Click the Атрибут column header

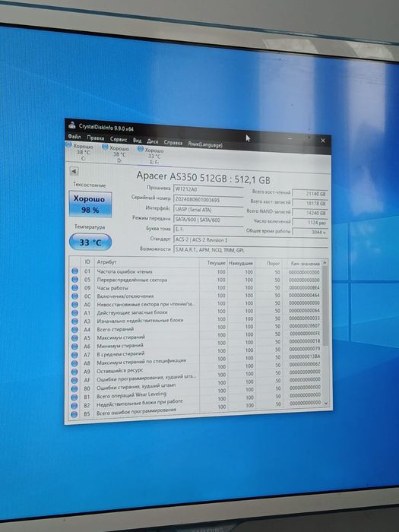pos(147,262)
